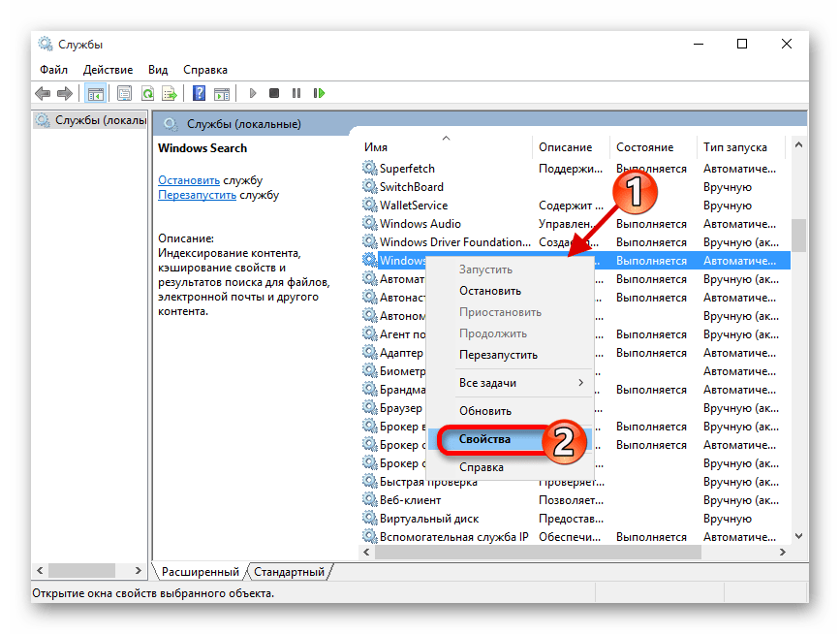This screenshot has height=634, width=840.
Task: Click the vertical scrollbar down arrow
Action: 799,536
